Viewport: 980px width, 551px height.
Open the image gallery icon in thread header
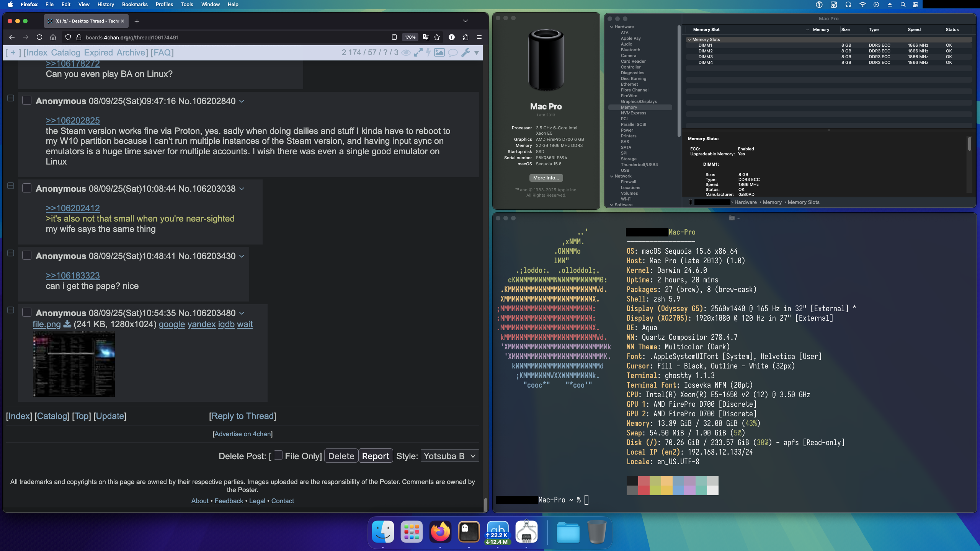click(439, 53)
